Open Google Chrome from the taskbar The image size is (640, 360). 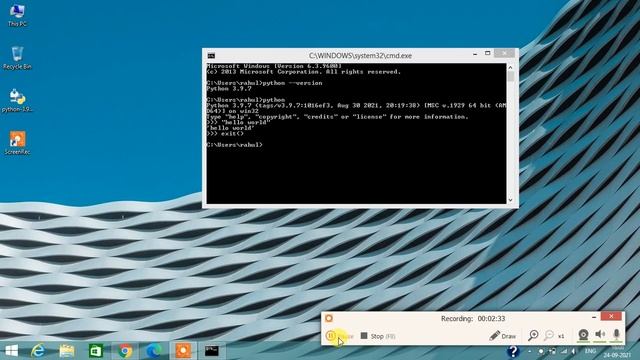tap(125, 351)
